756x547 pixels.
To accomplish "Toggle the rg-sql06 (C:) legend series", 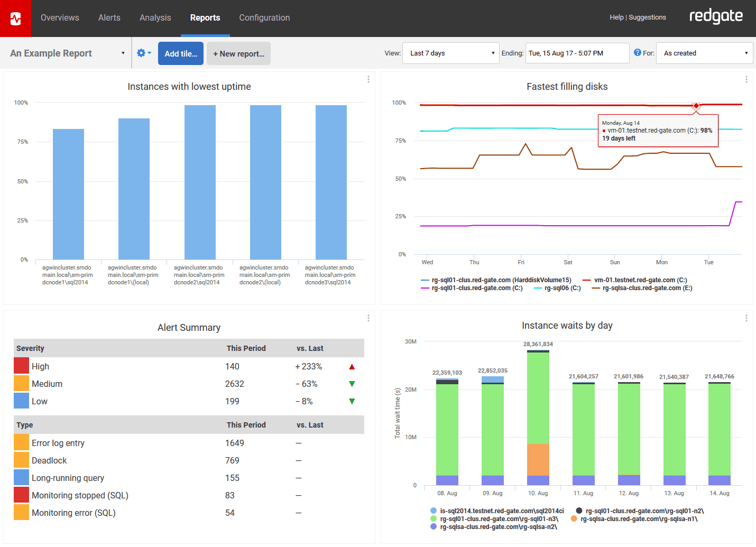I will [x=562, y=288].
